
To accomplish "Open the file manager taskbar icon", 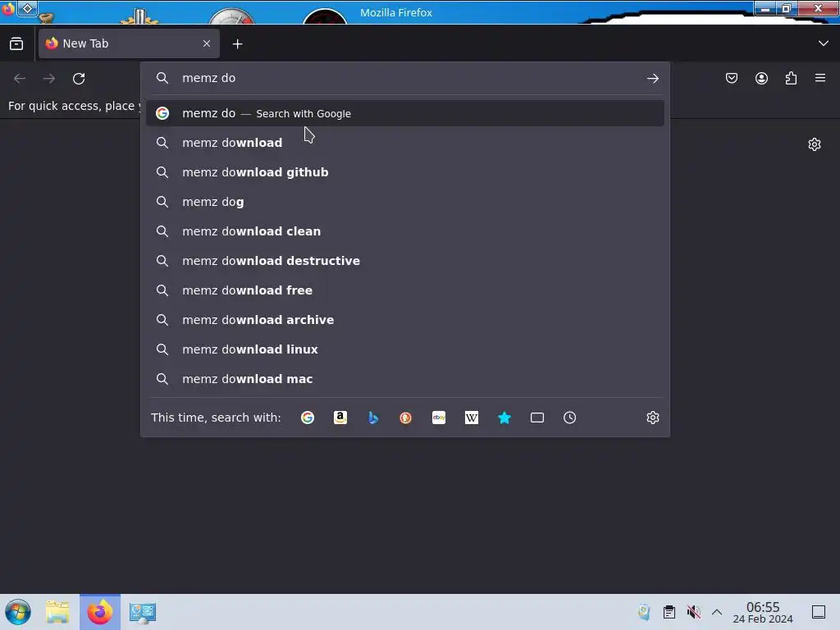I will (x=57, y=612).
